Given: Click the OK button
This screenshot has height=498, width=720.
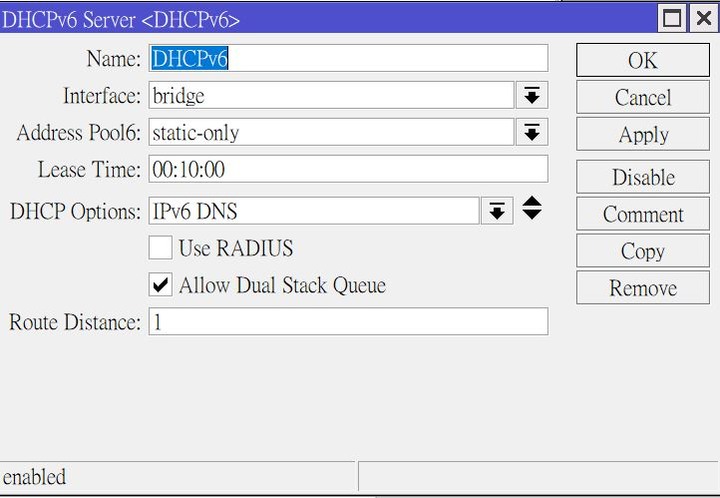Looking at the screenshot, I should (x=643, y=60).
